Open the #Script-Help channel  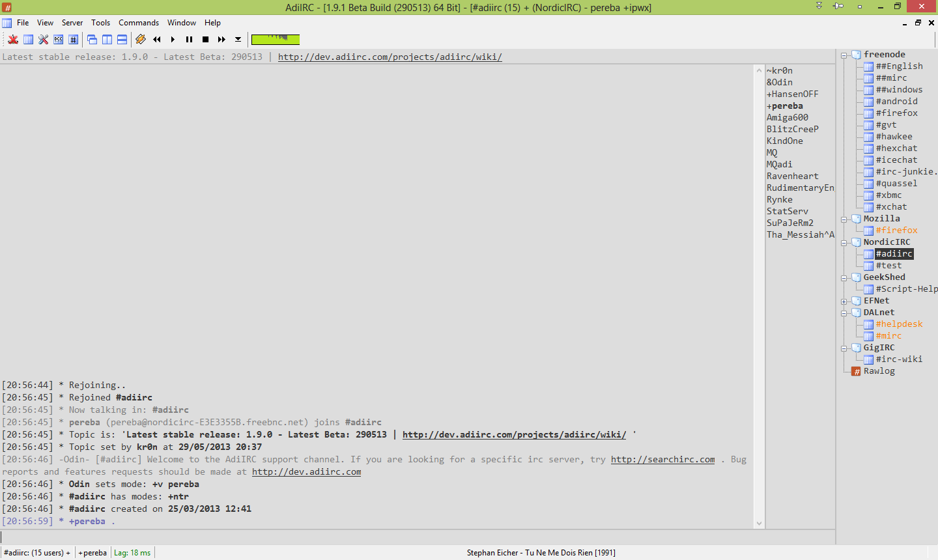point(907,288)
